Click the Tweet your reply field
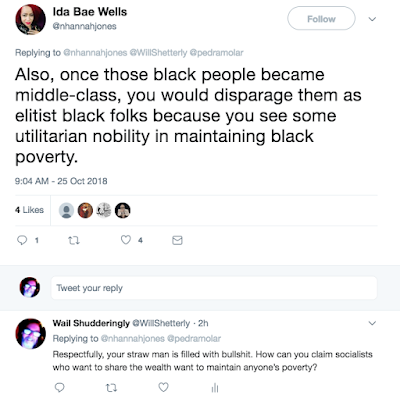The height and width of the screenshot is (398, 400). click(214, 288)
